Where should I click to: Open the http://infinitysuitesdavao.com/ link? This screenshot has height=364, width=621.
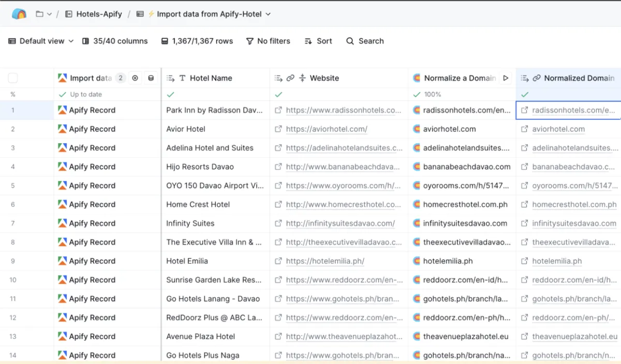click(x=341, y=223)
